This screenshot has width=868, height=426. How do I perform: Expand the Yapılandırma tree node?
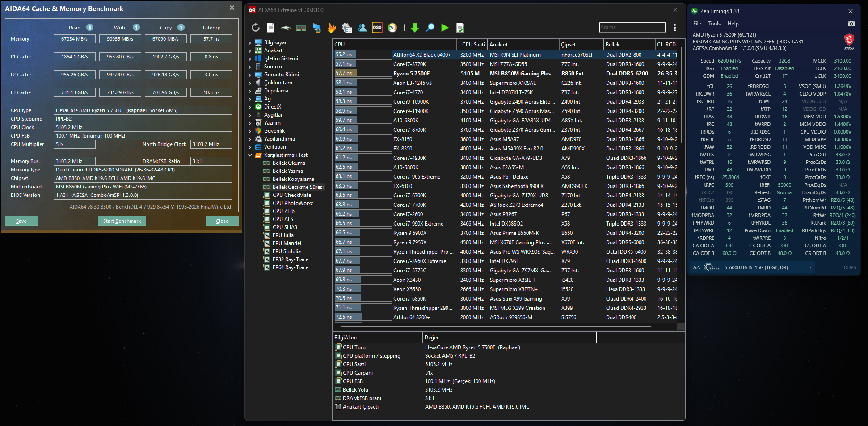(249, 139)
